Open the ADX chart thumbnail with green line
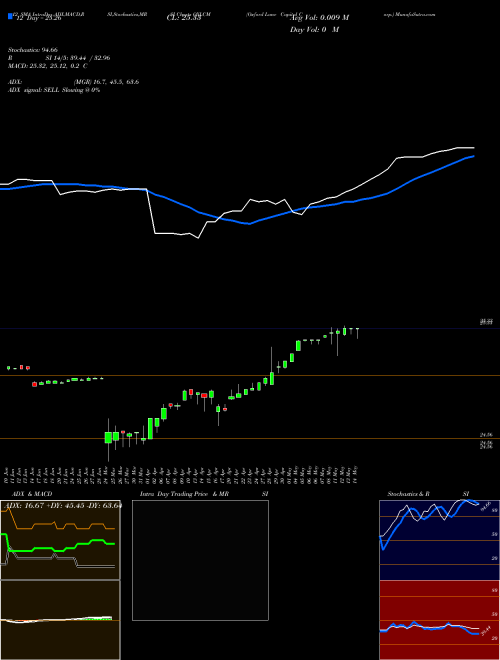Image resolution: width=500 pixels, height=660 pixels. pos(60,540)
